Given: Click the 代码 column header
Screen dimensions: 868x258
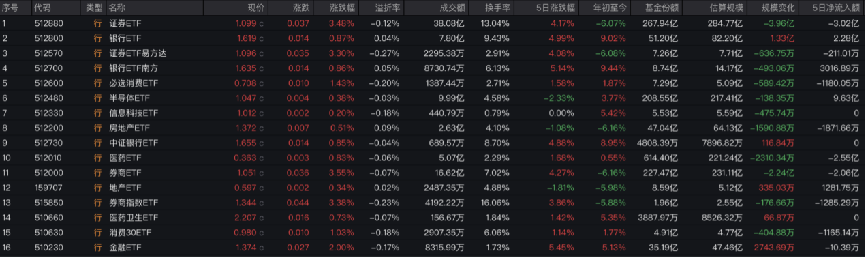Looking at the screenshot, I should click(42, 8).
